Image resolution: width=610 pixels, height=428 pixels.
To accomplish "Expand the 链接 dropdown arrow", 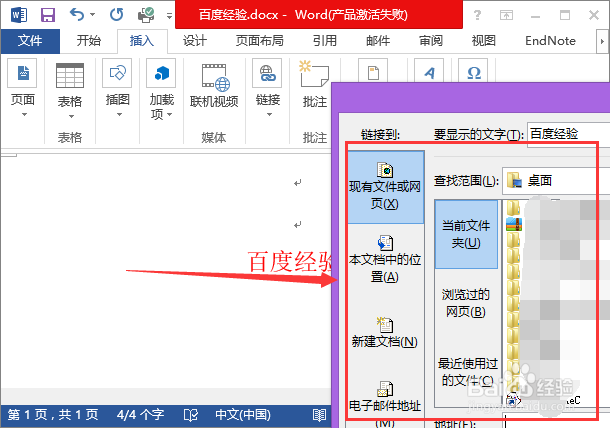I will [269, 114].
